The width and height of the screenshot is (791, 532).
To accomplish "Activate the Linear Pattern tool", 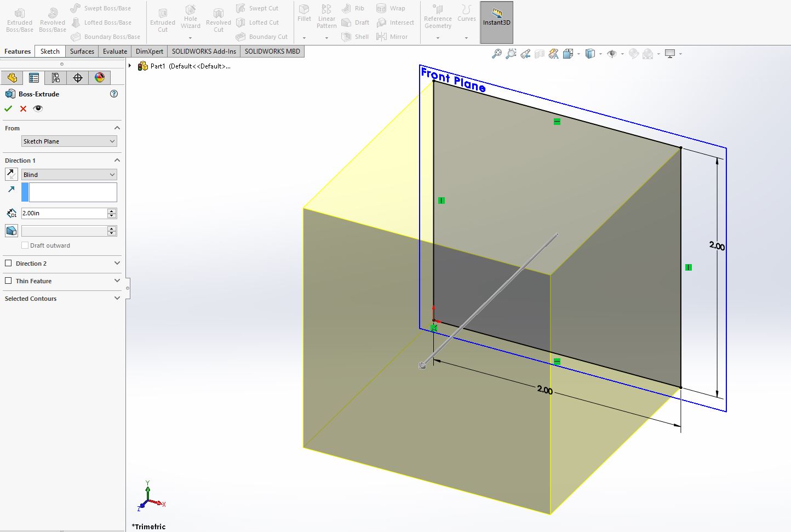I will point(326,15).
